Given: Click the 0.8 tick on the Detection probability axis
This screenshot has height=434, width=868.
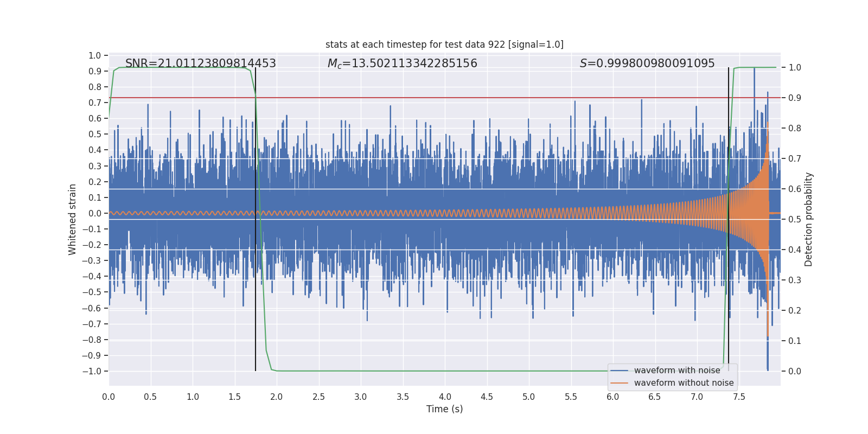Looking at the screenshot, I should (x=795, y=129).
